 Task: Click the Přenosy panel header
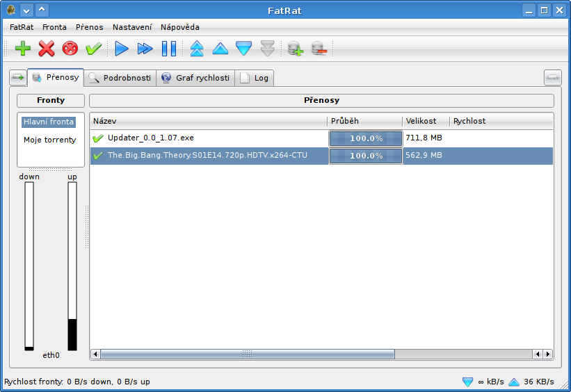tap(321, 101)
